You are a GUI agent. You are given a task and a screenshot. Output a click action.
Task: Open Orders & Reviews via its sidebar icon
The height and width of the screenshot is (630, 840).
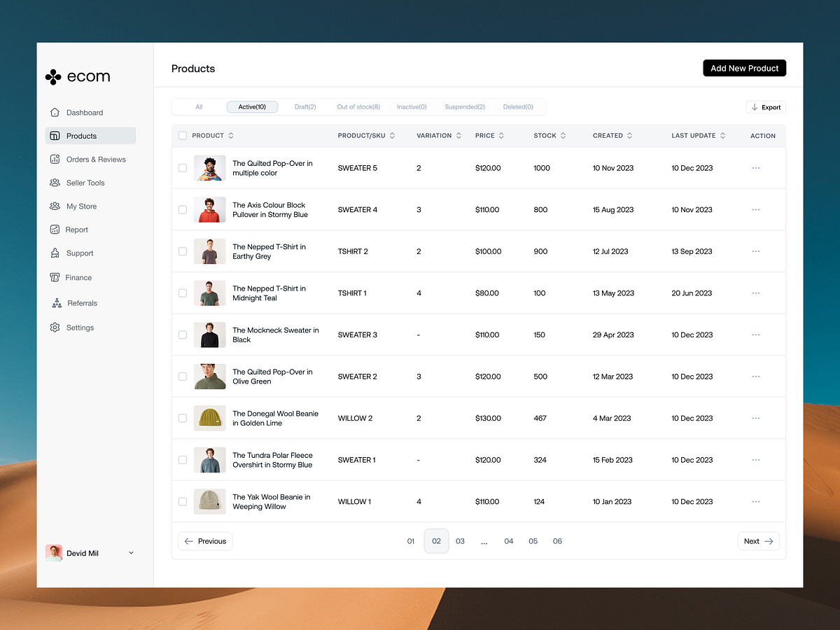(55, 160)
